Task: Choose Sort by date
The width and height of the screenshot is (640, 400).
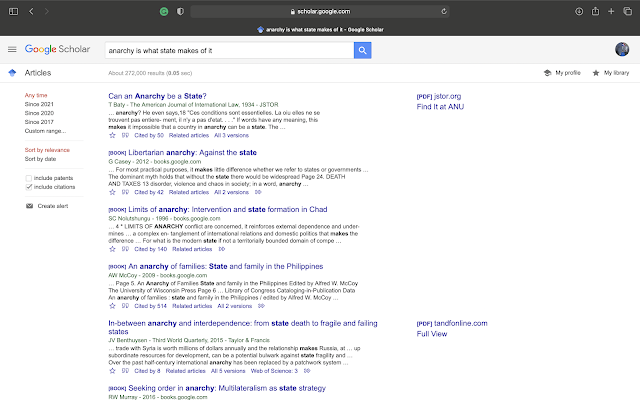Action: (x=40, y=159)
